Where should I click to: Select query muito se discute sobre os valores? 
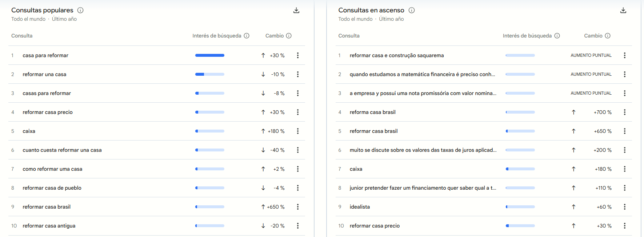tap(423, 150)
